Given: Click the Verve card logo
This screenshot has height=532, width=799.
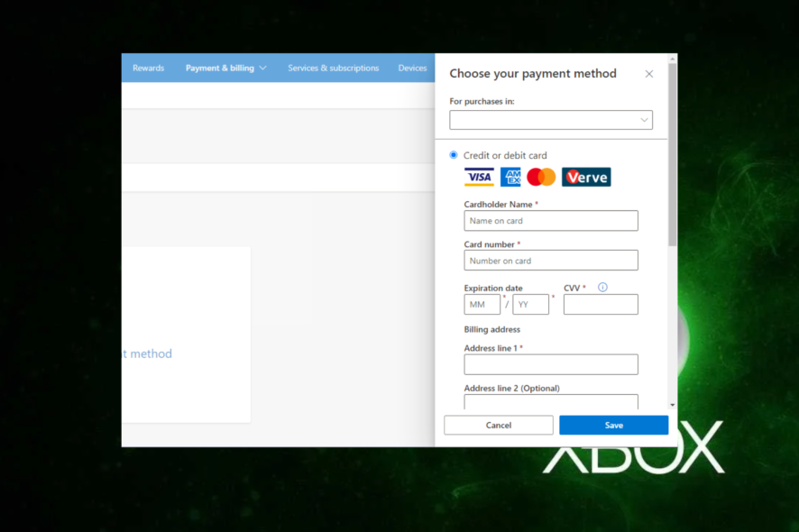Looking at the screenshot, I should 586,177.
